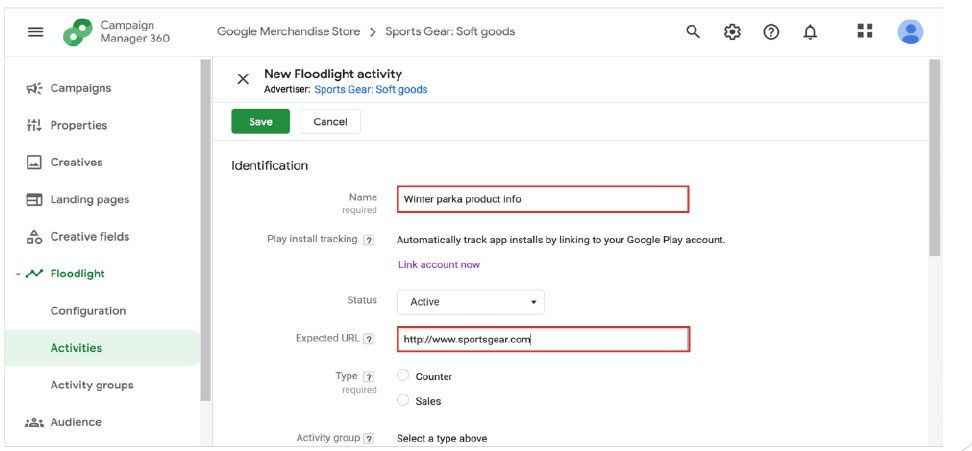The width and height of the screenshot is (972, 451).
Task: Click the Audience people icon
Action: click(34, 423)
